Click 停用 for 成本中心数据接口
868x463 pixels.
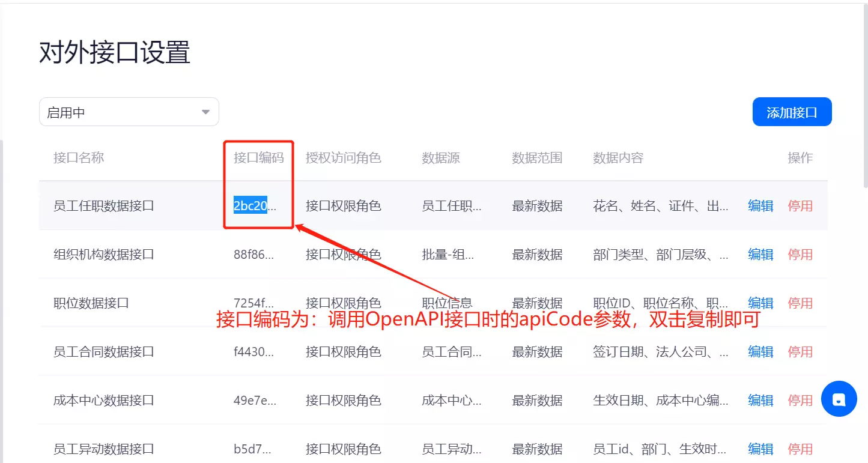tap(800, 400)
